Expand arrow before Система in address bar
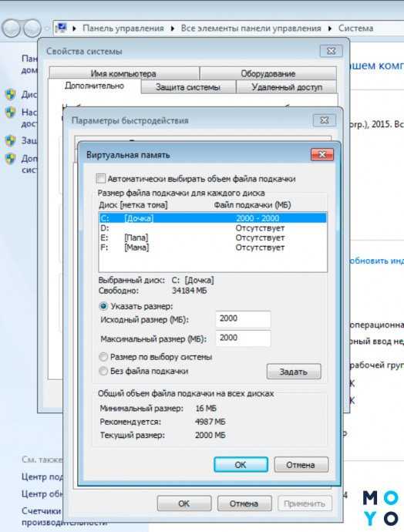 click(x=330, y=29)
